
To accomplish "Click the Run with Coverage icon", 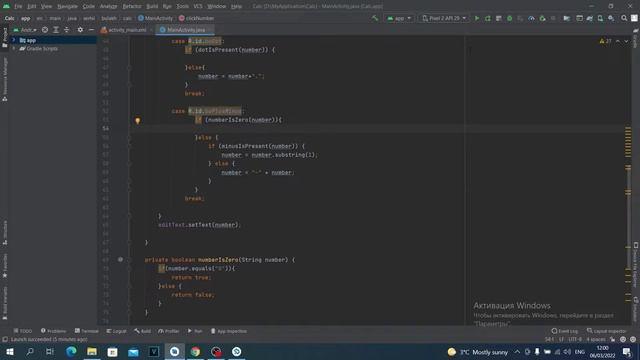I will click(520, 18).
